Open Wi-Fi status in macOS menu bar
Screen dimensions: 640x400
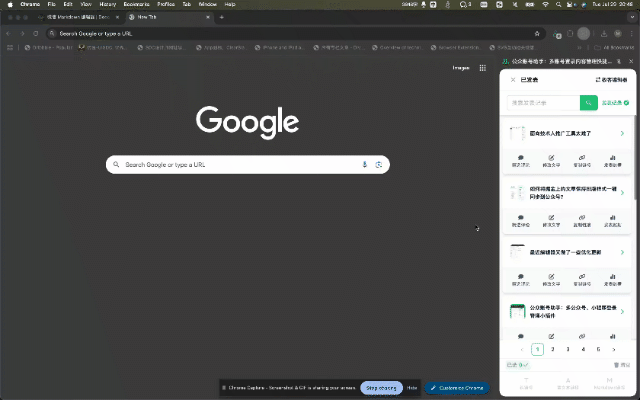[545, 4]
